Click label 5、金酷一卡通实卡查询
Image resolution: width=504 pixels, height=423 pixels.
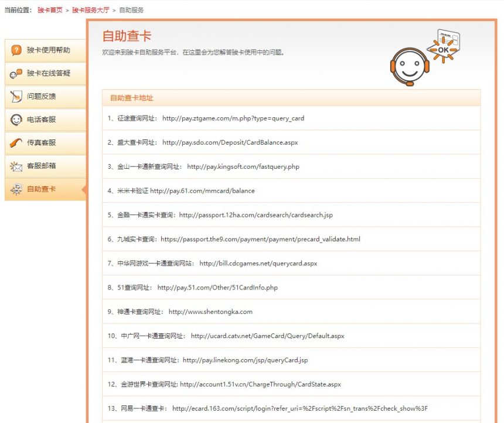pos(142,215)
